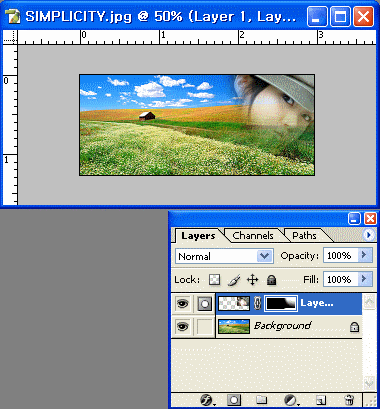Create new fill or adjustment layer
The height and width of the screenshot is (409, 380).
click(x=291, y=400)
